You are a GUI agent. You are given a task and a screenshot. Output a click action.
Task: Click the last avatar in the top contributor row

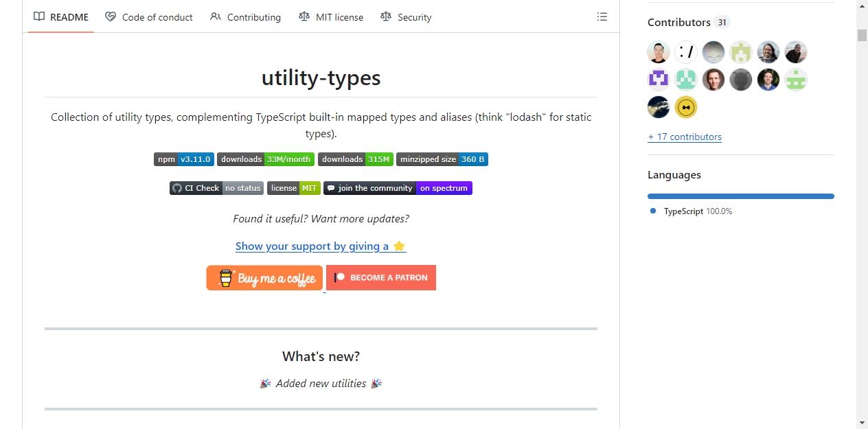[796, 52]
